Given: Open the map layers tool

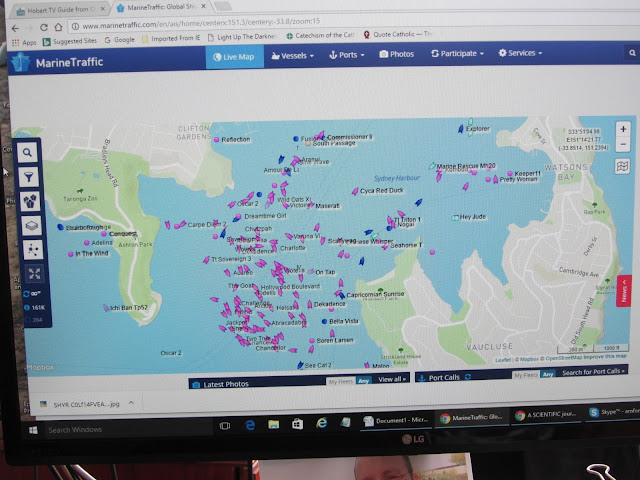Looking at the screenshot, I should [31, 225].
